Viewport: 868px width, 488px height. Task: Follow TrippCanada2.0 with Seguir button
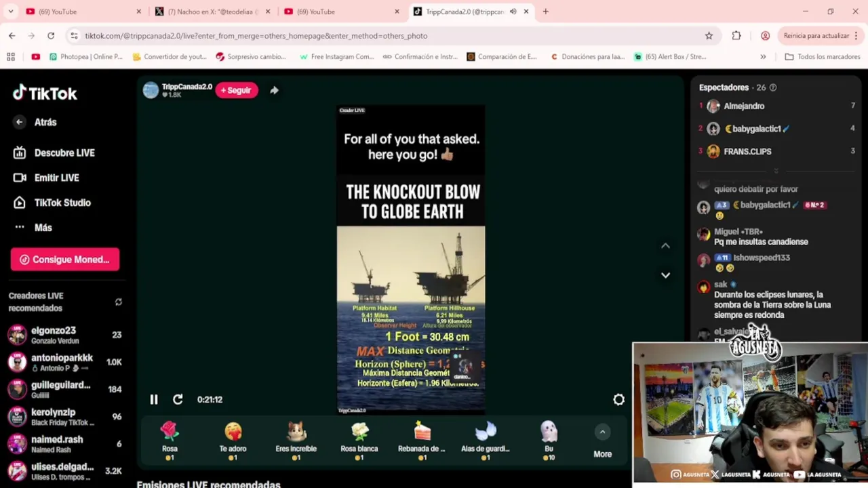(237, 90)
